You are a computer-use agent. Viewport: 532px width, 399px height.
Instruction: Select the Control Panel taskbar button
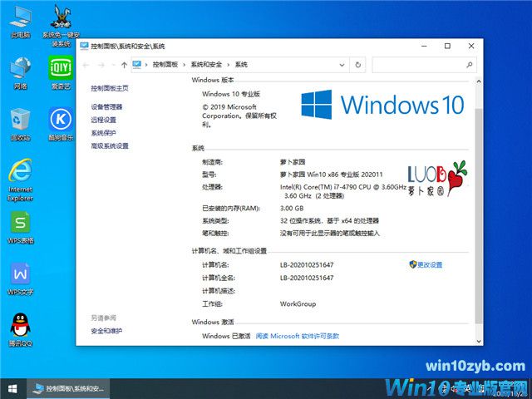pos(68,389)
